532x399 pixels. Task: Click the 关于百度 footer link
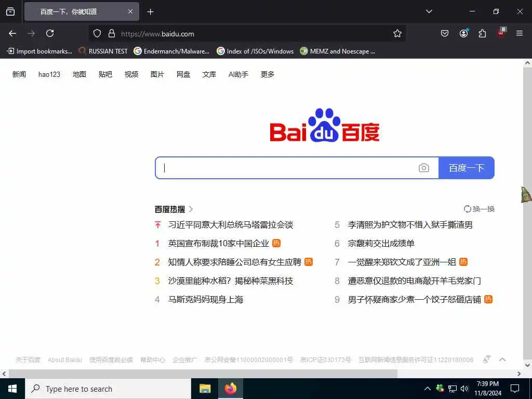pyautogui.click(x=28, y=360)
